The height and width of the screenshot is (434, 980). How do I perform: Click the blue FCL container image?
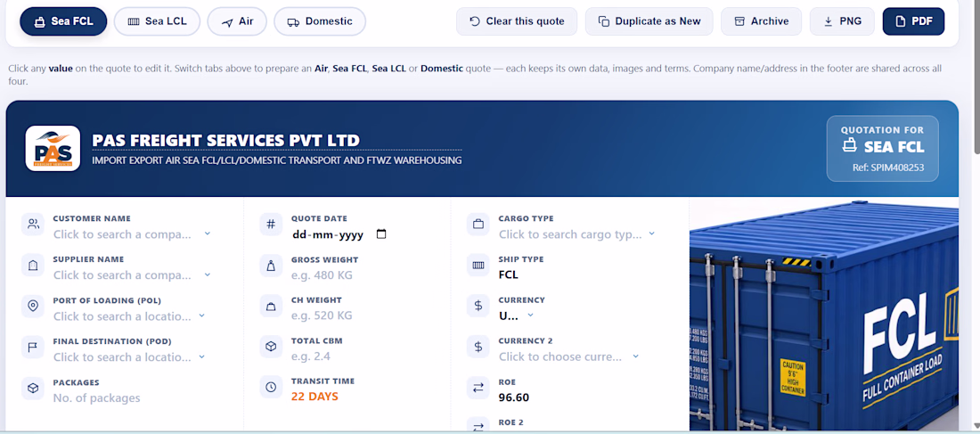(824, 315)
